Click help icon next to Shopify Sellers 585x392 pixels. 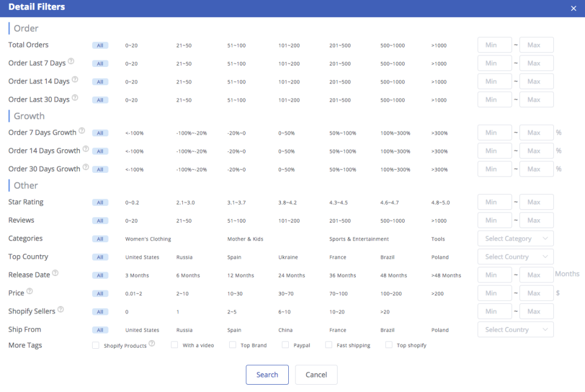61,310
